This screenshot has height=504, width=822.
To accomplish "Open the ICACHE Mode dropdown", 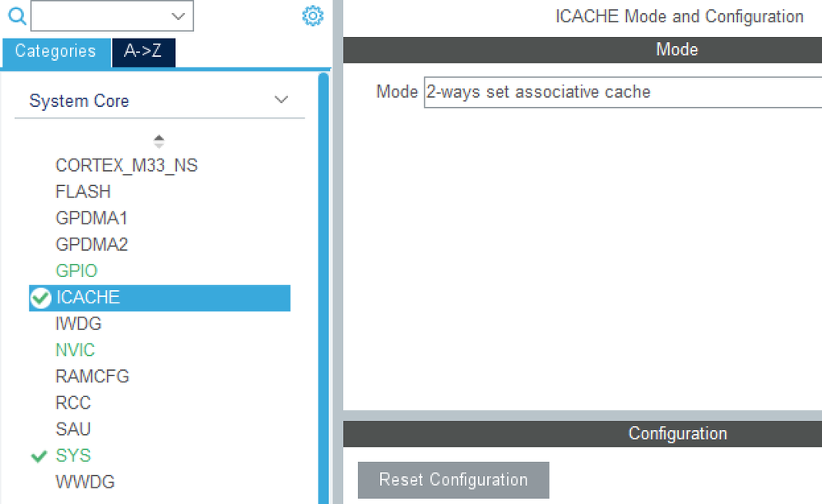I will point(621,92).
